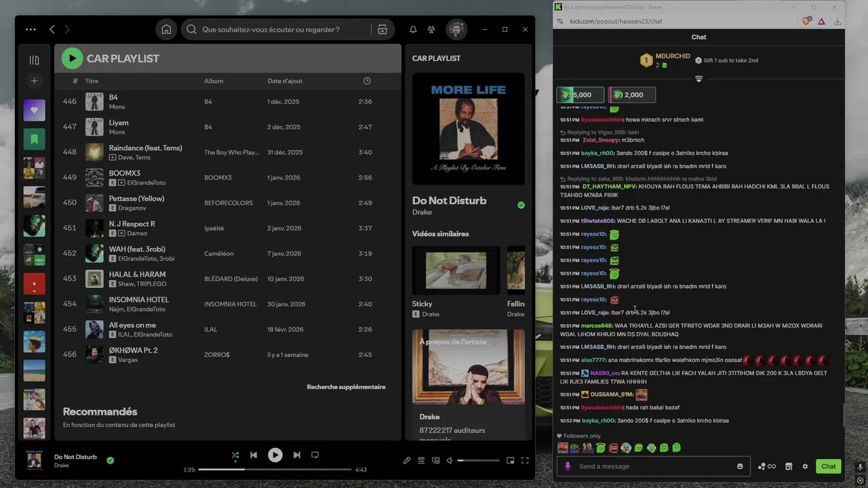Sort tracks by the Titre column

(92, 81)
